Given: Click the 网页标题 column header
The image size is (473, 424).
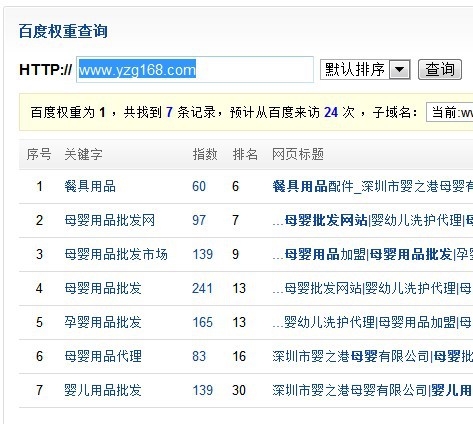Looking at the screenshot, I should pyautogui.click(x=298, y=154).
